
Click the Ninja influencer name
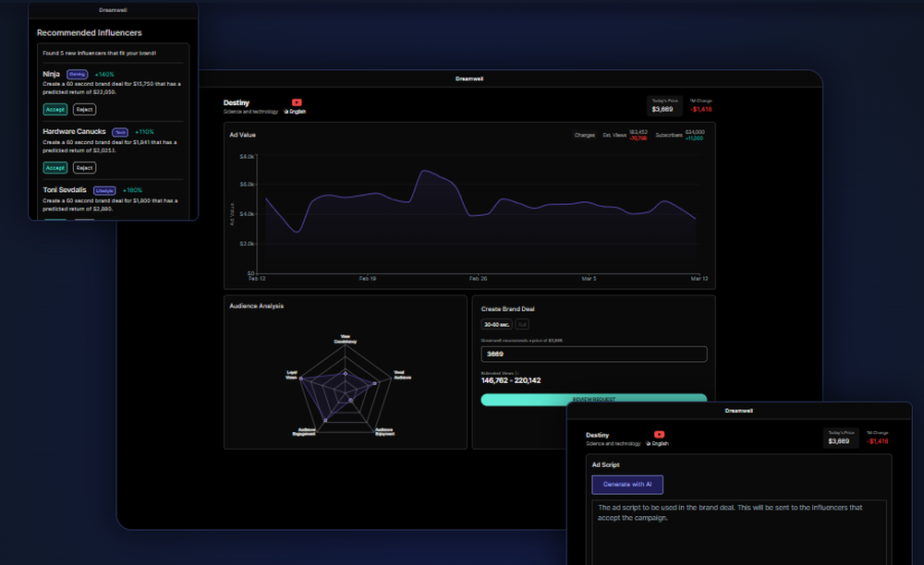51,74
